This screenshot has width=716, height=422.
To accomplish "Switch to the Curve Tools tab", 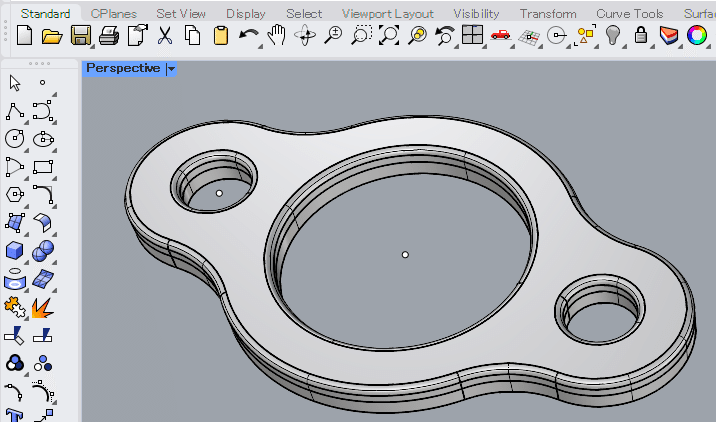I will pyautogui.click(x=629, y=13).
